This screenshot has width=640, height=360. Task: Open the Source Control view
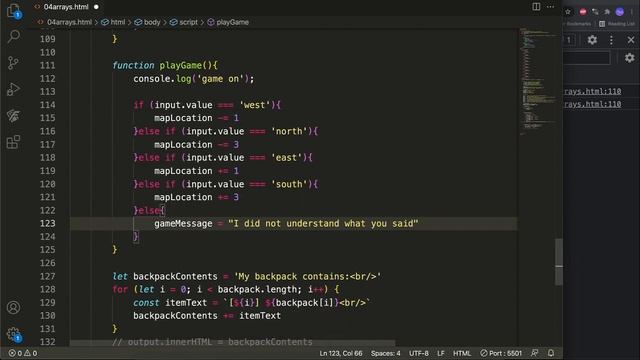tap(13, 63)
